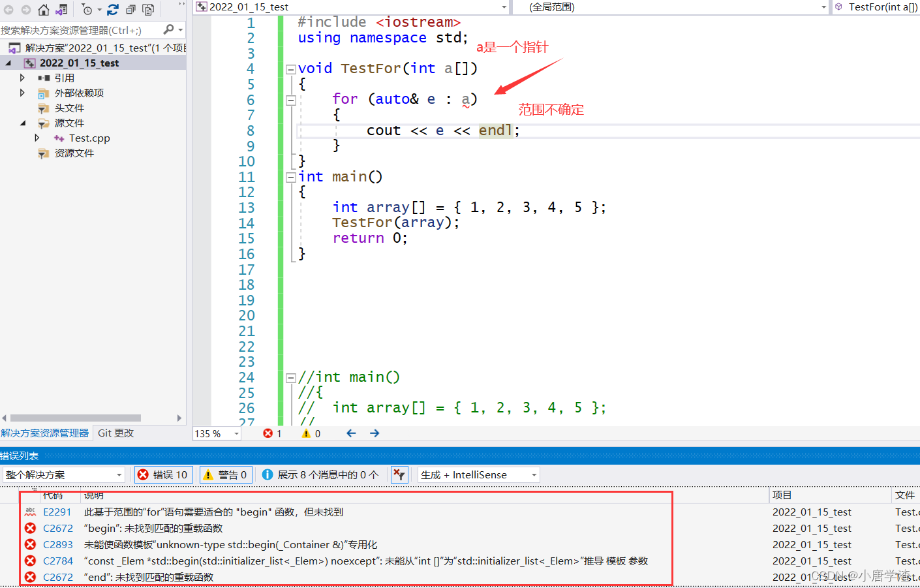Image resolution: width=920 pixels, height=588 pixels.
Task: Sync with active document using blue arrows icon
Action: click(x=113, y=10)
